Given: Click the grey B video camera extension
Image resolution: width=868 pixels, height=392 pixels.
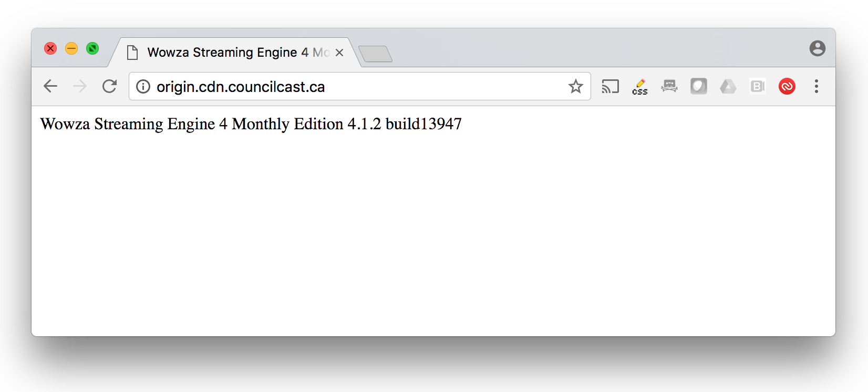Looking at the screenshot, I should click(x=758, y=86).
